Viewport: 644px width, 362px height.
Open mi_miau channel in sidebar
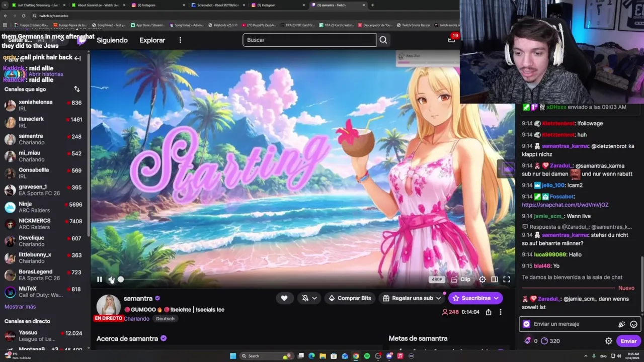[x=44, y=156]
